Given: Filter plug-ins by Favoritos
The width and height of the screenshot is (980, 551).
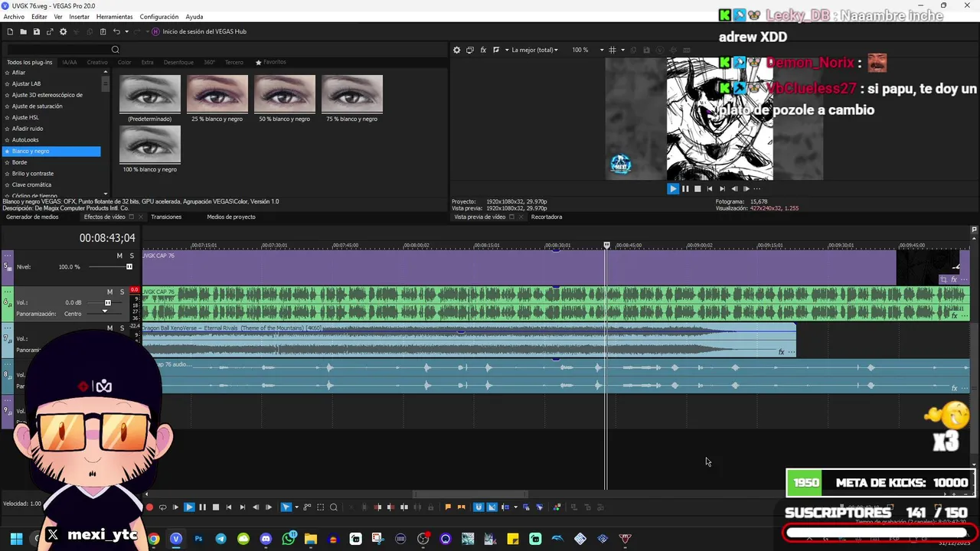Looking at the screenshot, I should (x=271, y=62).
